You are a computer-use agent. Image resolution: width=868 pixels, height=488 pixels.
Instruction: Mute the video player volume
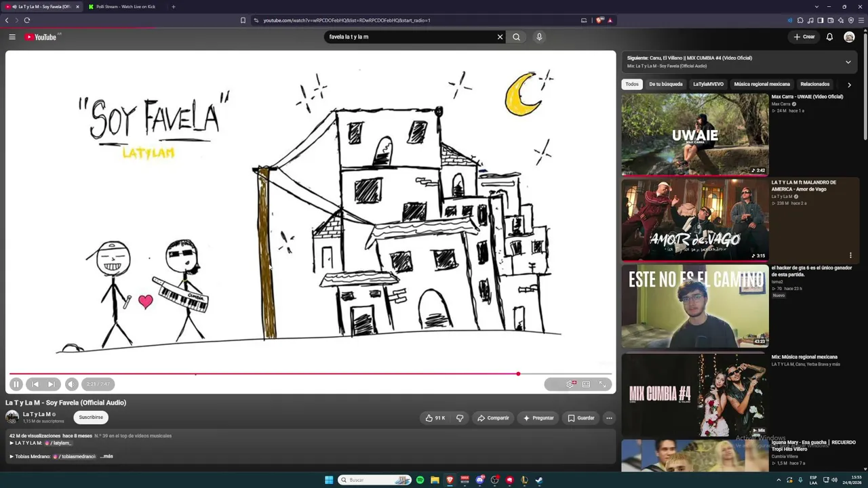(71, 384)
